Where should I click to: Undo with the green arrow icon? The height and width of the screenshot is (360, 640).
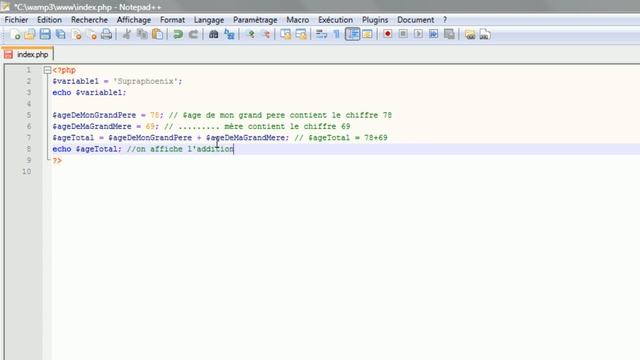(x=178, y=35)
